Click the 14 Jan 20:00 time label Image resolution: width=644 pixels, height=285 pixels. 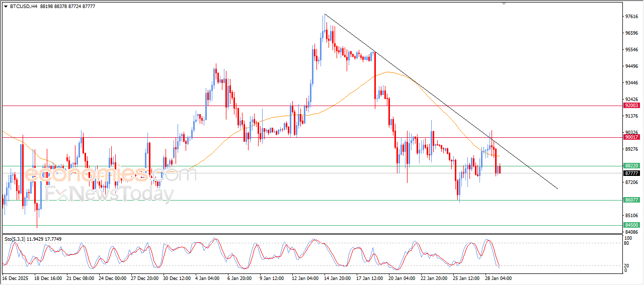coord(338,278)
